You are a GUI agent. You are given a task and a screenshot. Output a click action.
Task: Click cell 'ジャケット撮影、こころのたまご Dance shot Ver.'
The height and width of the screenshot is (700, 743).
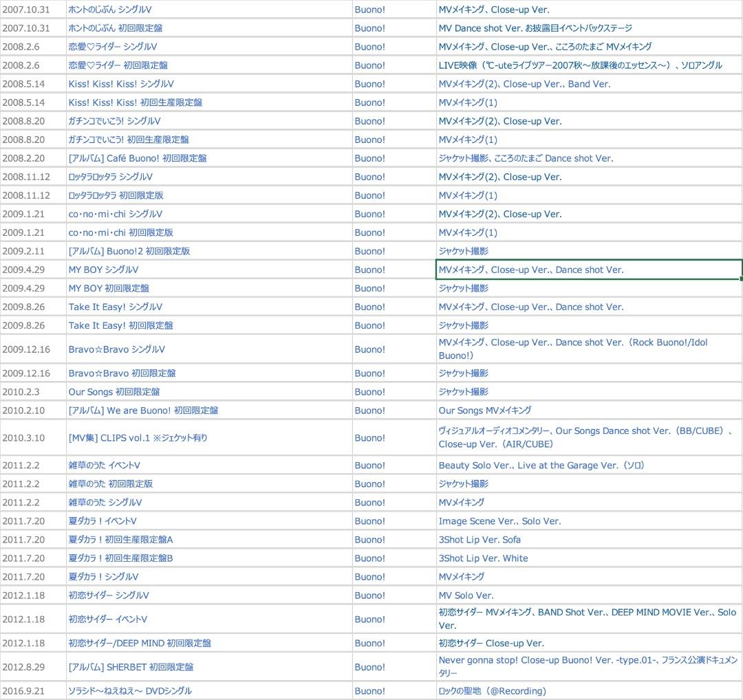tap(589, 158)
